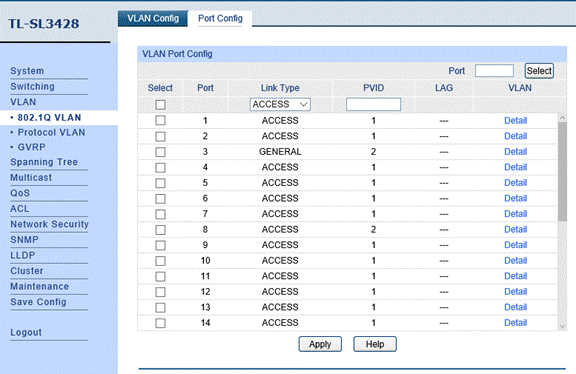
Task: Open the Maintenance menu
Action: click(x=40, y=286)
